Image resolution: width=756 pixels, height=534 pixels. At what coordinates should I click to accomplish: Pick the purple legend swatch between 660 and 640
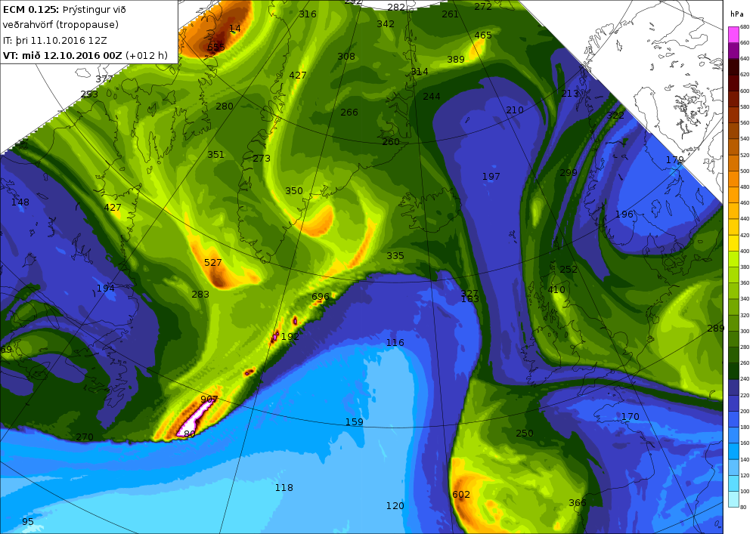click(x=733, y=51)
